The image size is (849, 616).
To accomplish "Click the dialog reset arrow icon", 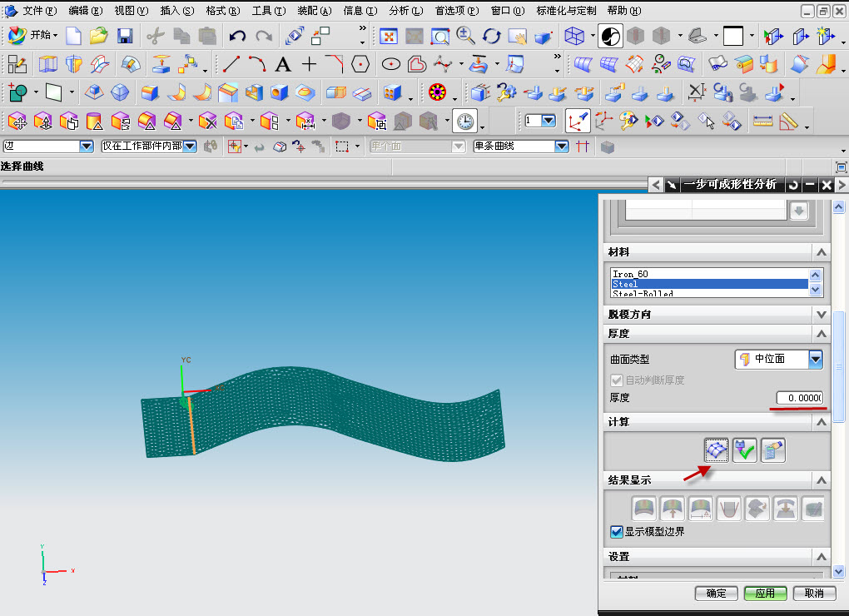I will coord(793,185).
